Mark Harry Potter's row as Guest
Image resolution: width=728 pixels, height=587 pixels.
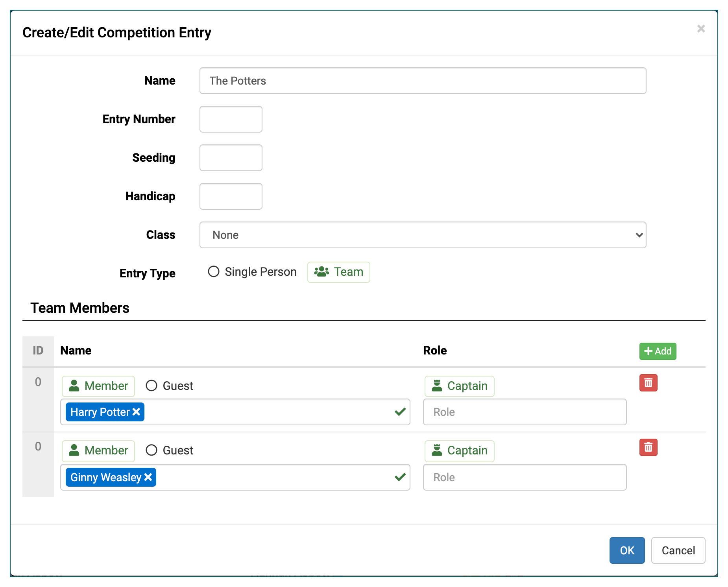152,386
